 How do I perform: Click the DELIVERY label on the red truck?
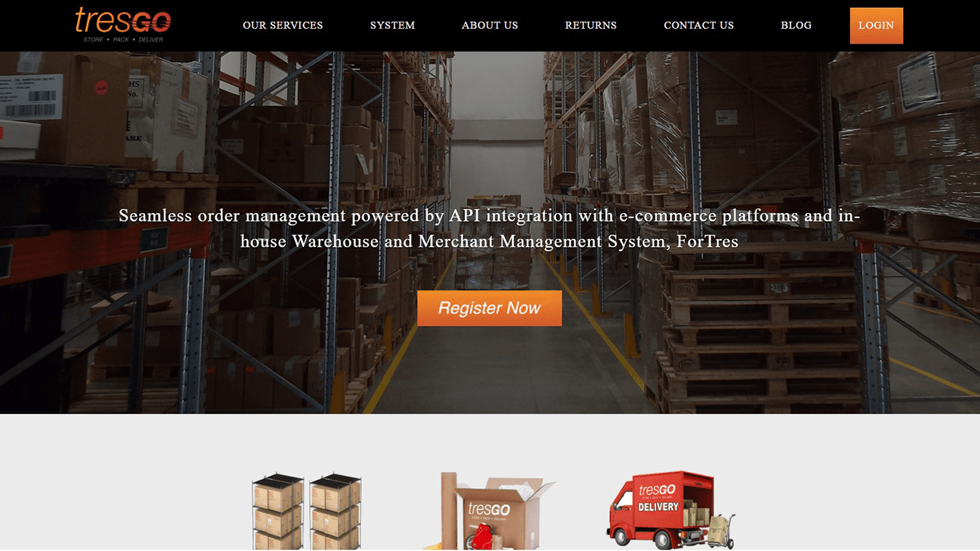658,507
